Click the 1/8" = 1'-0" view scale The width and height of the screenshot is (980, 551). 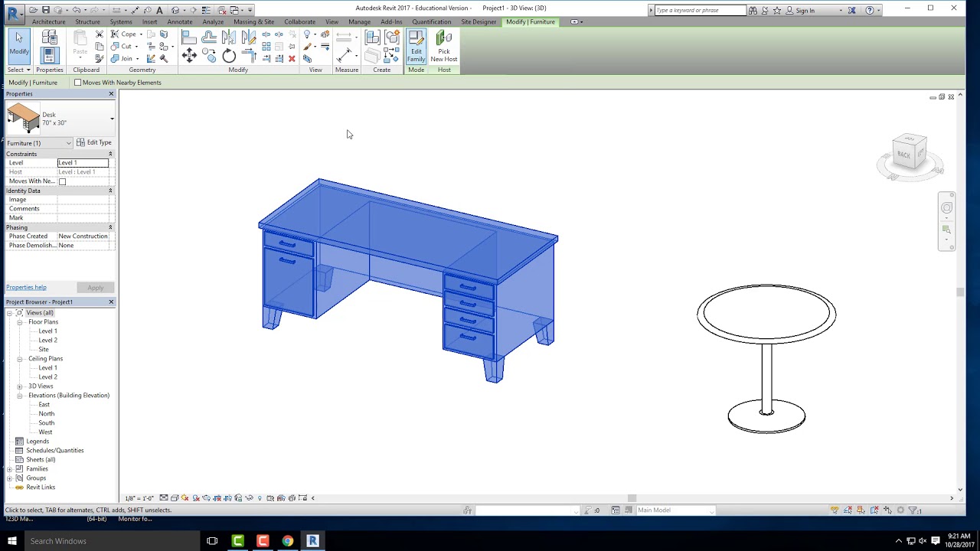(139, 498)
